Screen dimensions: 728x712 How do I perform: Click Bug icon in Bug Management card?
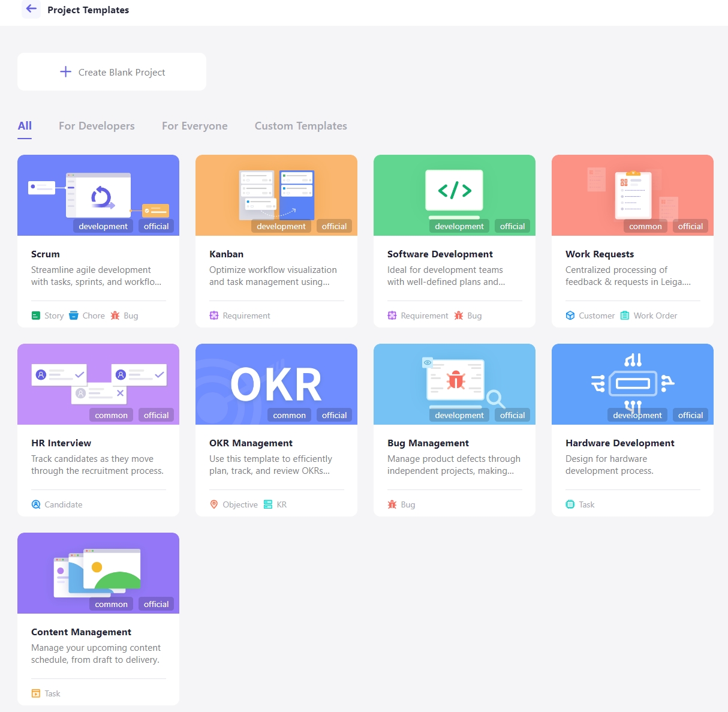392,504
